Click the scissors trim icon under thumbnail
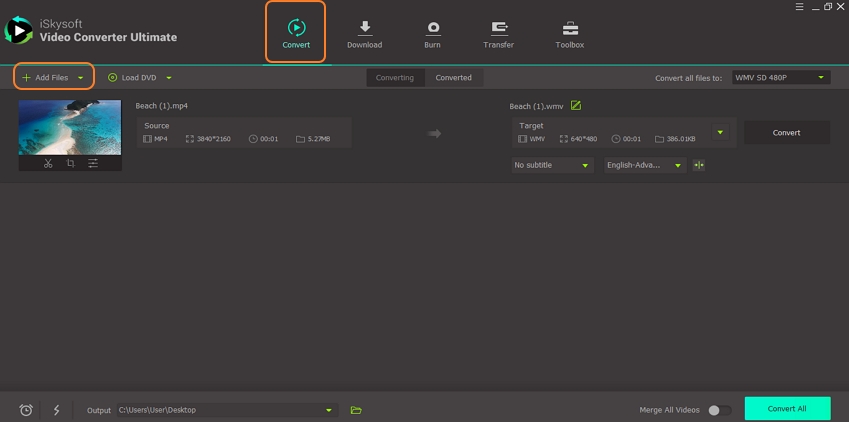This screenshot has height=422, width=849. pyautogui.click(x=48, y=163)
